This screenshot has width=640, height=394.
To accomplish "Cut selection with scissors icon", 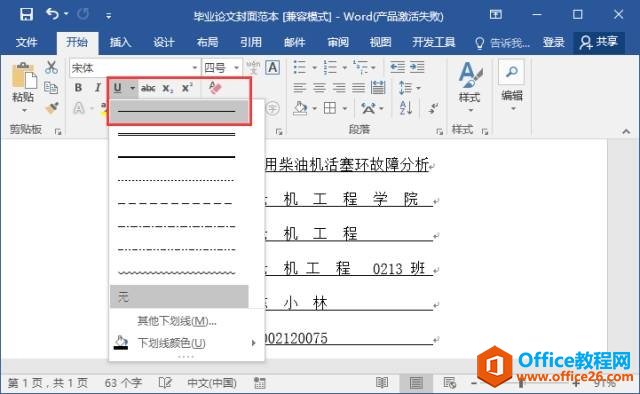I will coord(51,67).
